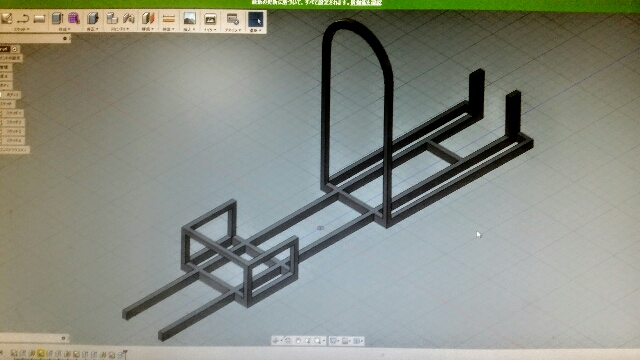640x360 pixels.
Task: Toggle the browser panel pin dot
Action: pyautogui.click(x=64, y=38)
